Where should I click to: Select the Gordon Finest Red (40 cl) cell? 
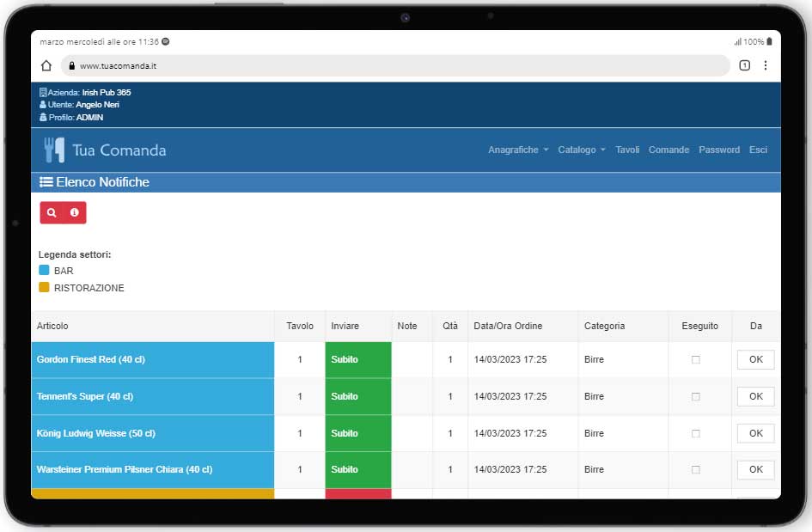click(x=153, y=359)
